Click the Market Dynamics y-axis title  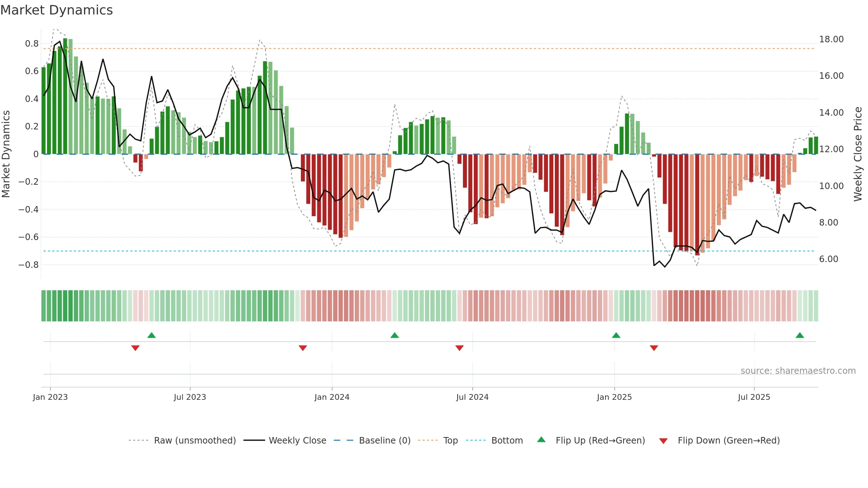tap(6, 154)
